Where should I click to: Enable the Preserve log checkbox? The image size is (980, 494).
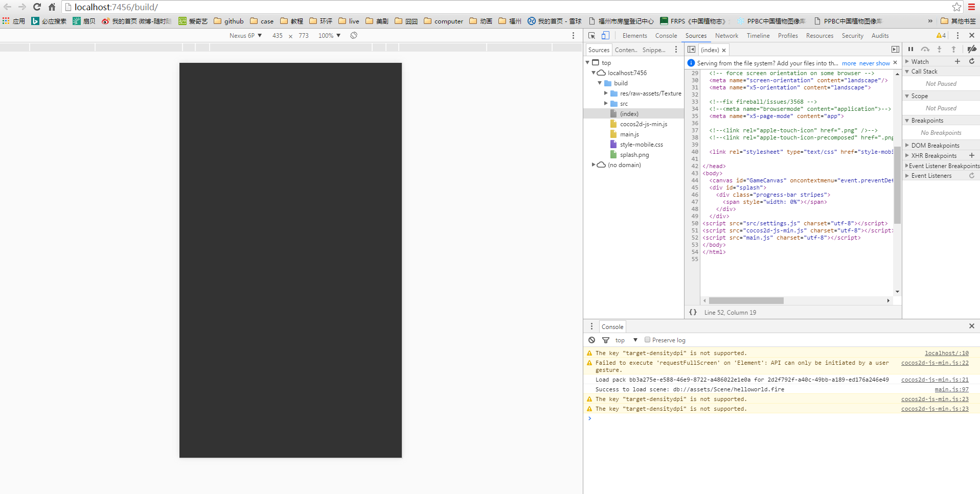pyautogui.click(x=647, y=340)
